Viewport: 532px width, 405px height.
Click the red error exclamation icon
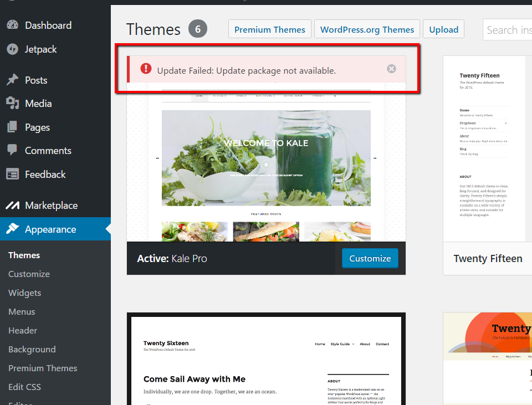(146, 69)
